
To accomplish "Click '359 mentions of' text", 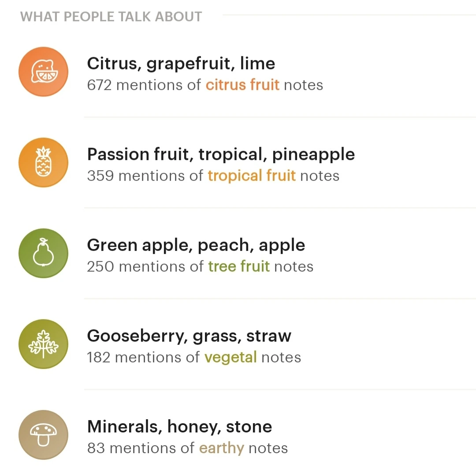I will point(145,175).
